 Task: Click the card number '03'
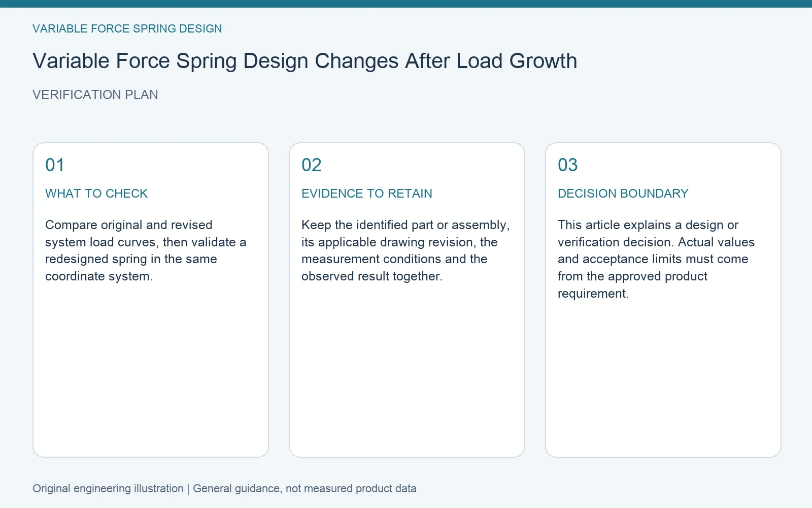coord(568,165)
